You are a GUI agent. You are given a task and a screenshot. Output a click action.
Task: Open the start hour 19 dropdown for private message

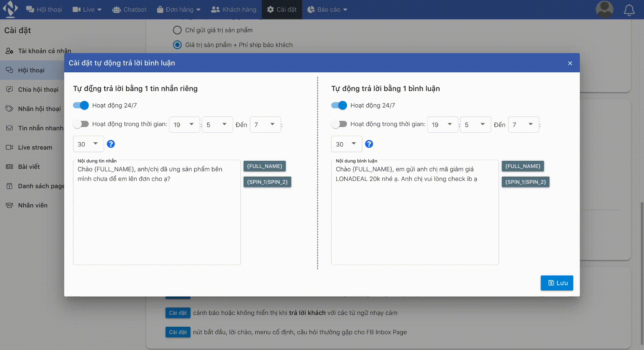point(184,125)
